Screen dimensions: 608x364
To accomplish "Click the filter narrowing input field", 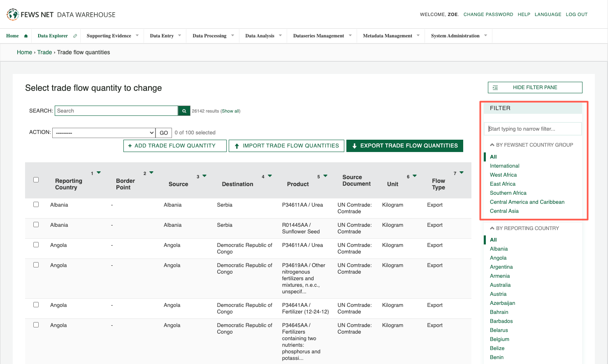I will [x=532, y=129].
